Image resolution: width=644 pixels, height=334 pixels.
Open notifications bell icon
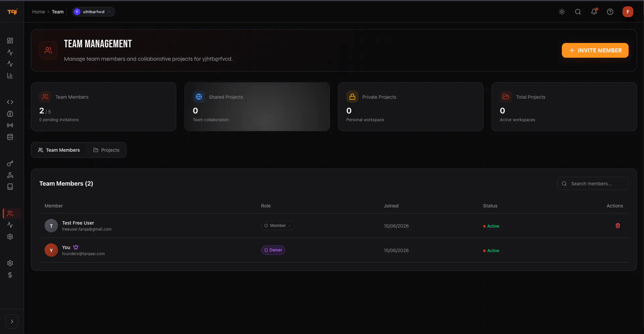pyautogui.click(x=594, y=12)
